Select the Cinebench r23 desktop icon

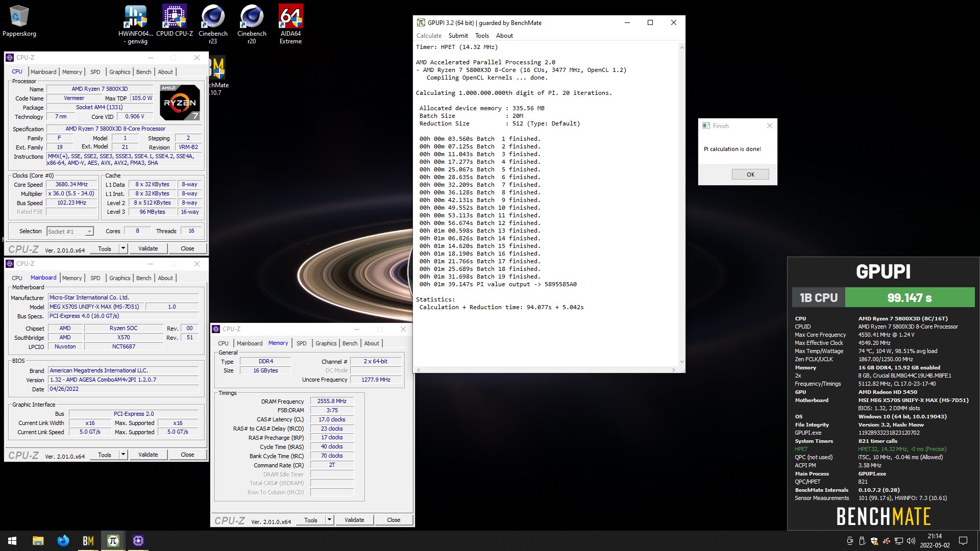point(213,23)
